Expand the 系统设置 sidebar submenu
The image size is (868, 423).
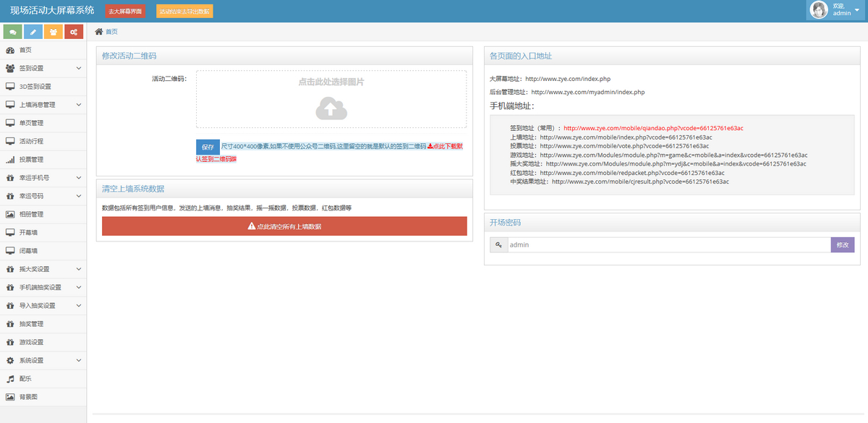click(x=78, y=360)
